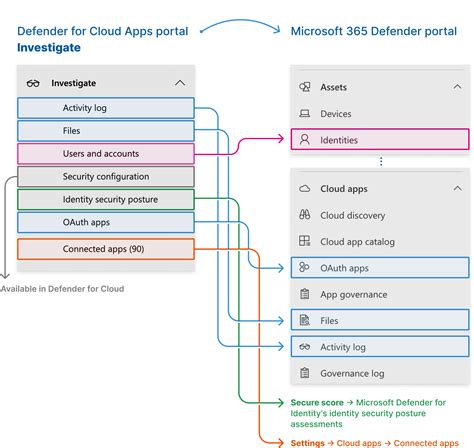Click the Cloud apps section header label

click(344, 189)
